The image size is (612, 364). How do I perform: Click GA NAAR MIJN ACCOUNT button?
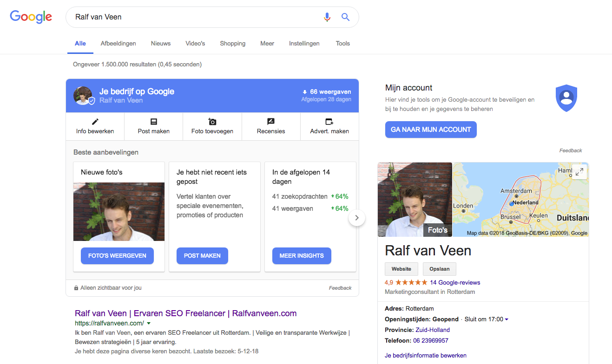coord(431,130)
